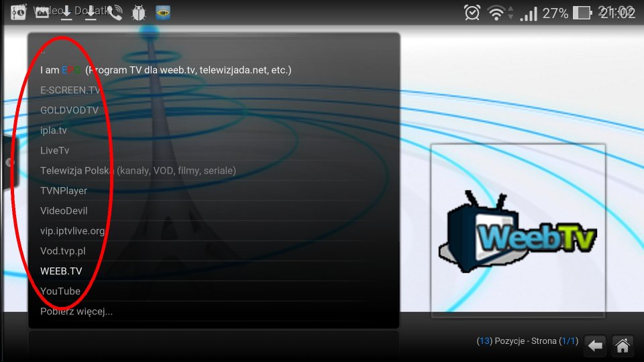This screenshot has height=362, width=644.
Task: Open the YouTube add-on
Action: [60, 291]
